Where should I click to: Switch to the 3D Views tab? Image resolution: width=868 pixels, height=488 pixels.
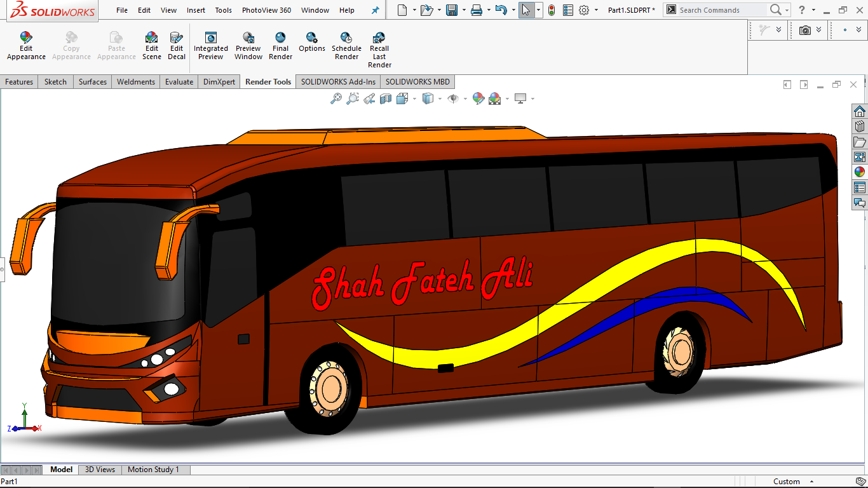point(100,470)
